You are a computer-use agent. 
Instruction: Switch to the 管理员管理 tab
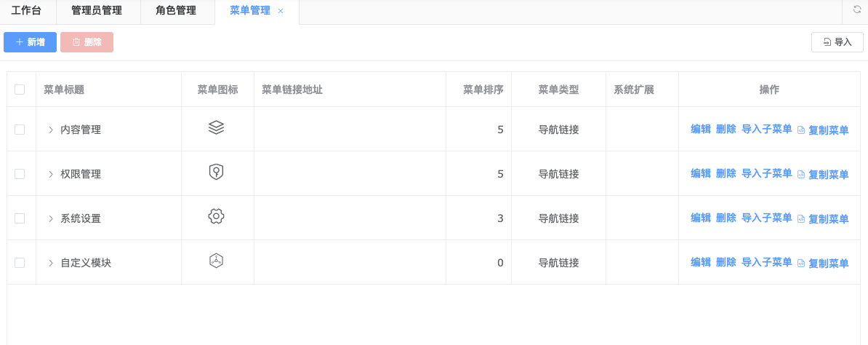tap(97, 11)
